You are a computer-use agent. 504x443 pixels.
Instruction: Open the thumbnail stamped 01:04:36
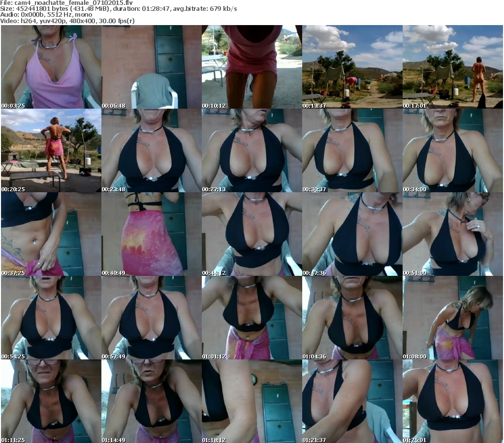tap(352, 318)
